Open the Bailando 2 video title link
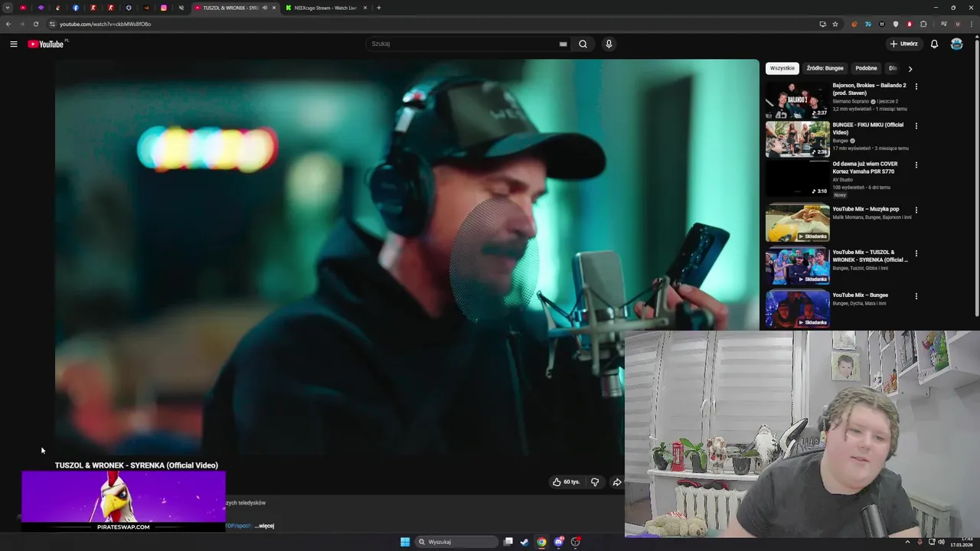Screen dimensions: 980x551 coord(869,89)
